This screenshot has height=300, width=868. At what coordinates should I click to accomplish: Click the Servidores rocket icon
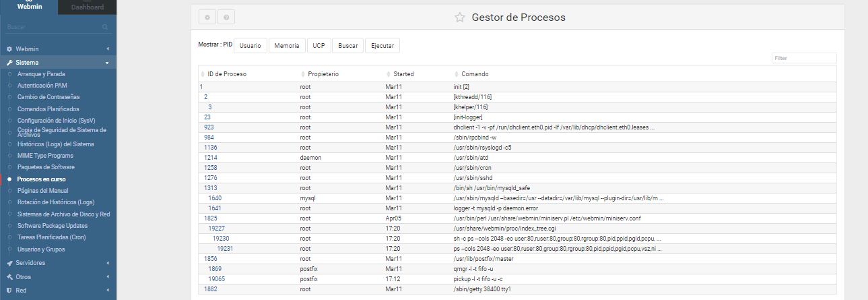(9, 263)
